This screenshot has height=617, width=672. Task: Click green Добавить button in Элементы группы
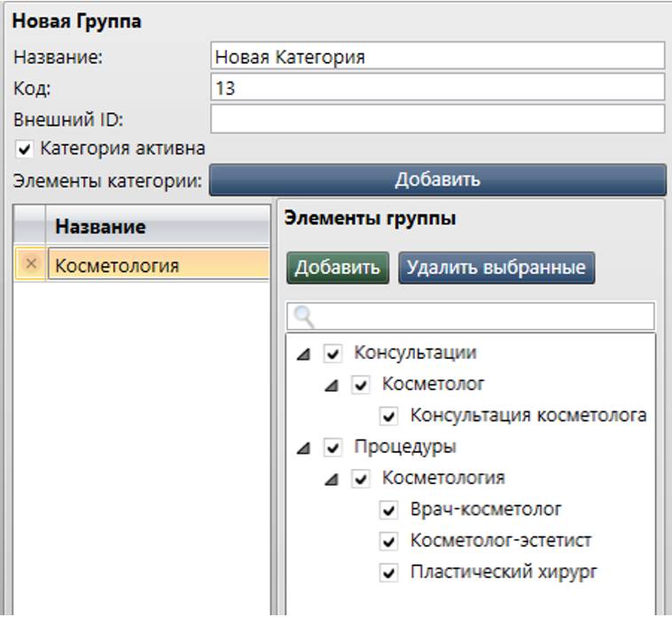coord(337,267)
